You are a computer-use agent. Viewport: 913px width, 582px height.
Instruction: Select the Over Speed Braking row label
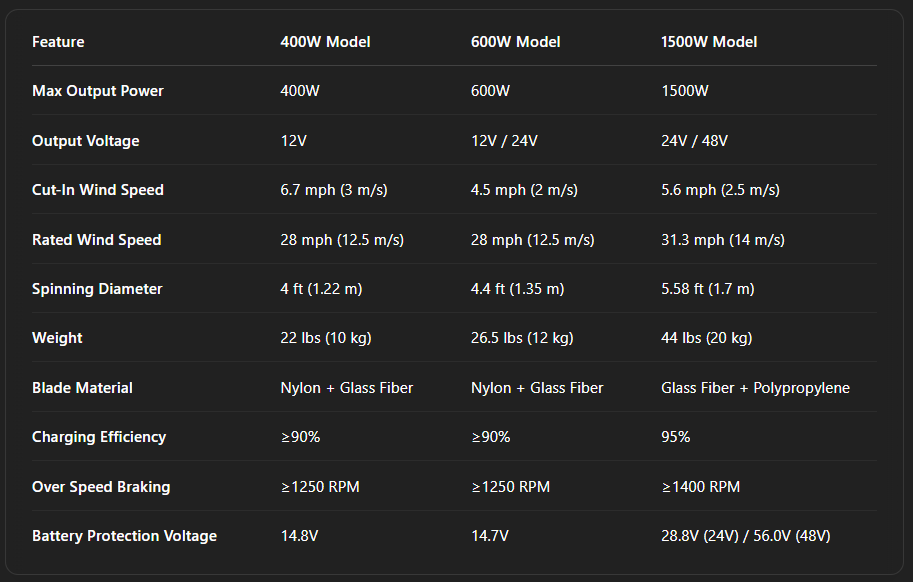click(101, 487)
